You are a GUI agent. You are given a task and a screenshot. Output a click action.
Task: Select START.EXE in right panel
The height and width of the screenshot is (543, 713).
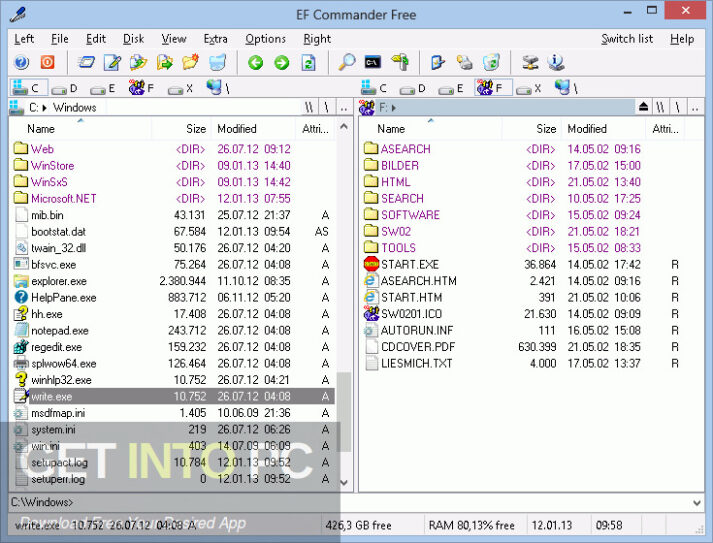coord(523,264)
